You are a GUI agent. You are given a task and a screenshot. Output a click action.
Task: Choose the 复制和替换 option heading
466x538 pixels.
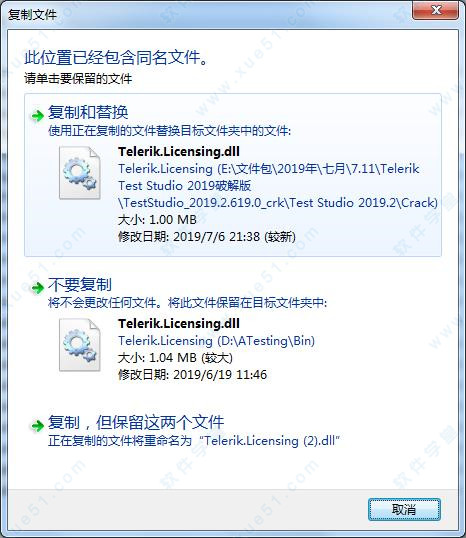(x=88, y=113)
